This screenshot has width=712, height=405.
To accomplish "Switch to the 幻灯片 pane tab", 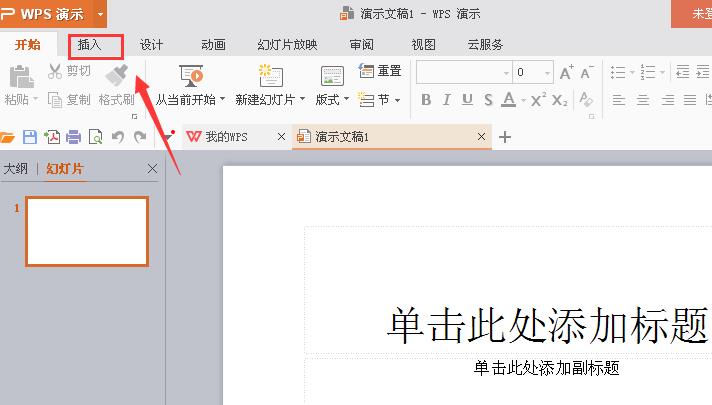I will (x=65, y=169).
